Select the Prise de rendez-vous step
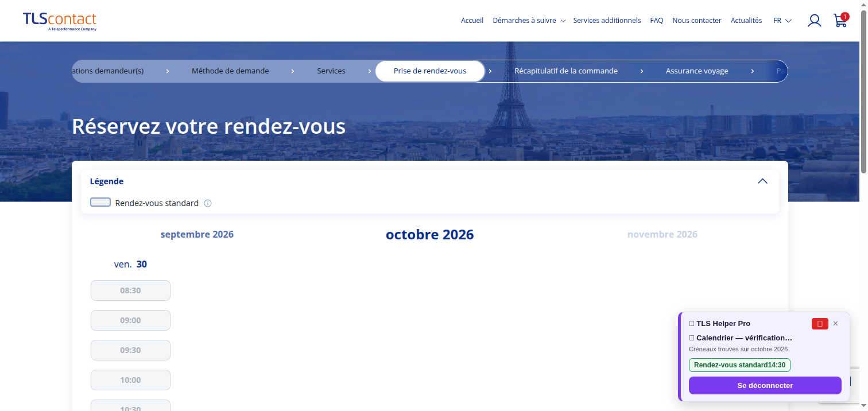This screenshot has width=868, height=411. pyautogui.click(x=430, y=71)
